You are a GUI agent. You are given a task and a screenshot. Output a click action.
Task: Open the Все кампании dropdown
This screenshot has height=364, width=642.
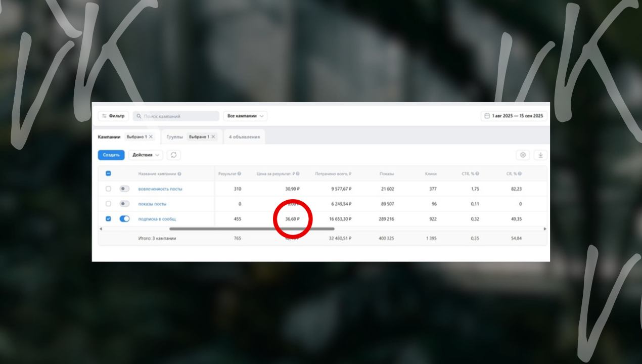pos(245,116)
